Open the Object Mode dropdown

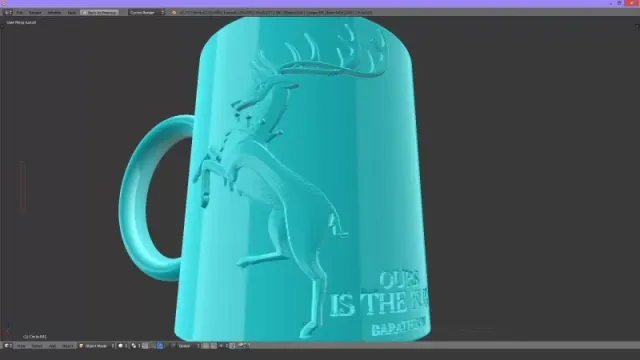pos(97,346)
